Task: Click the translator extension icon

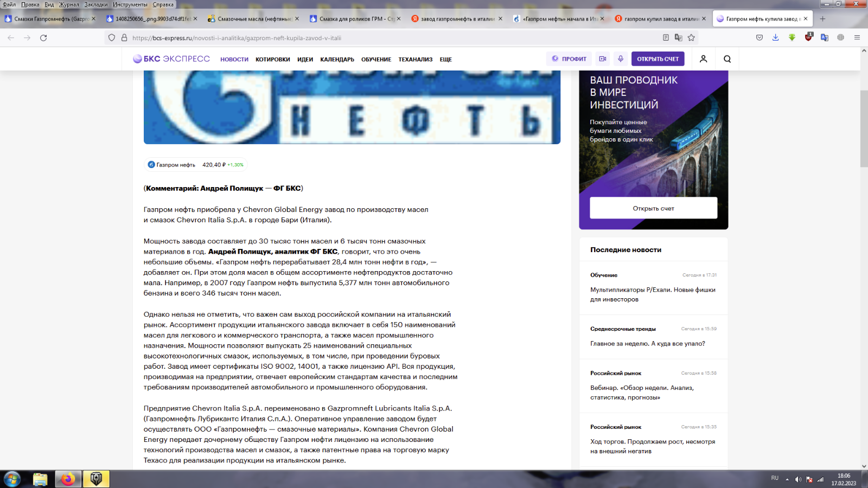Action: coord(825,38)
